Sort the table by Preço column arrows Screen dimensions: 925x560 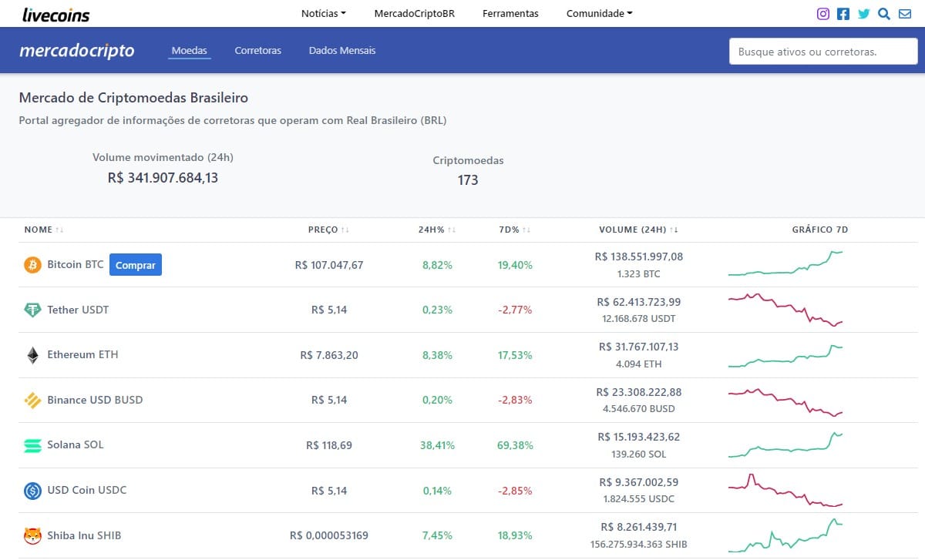(345, 230)
